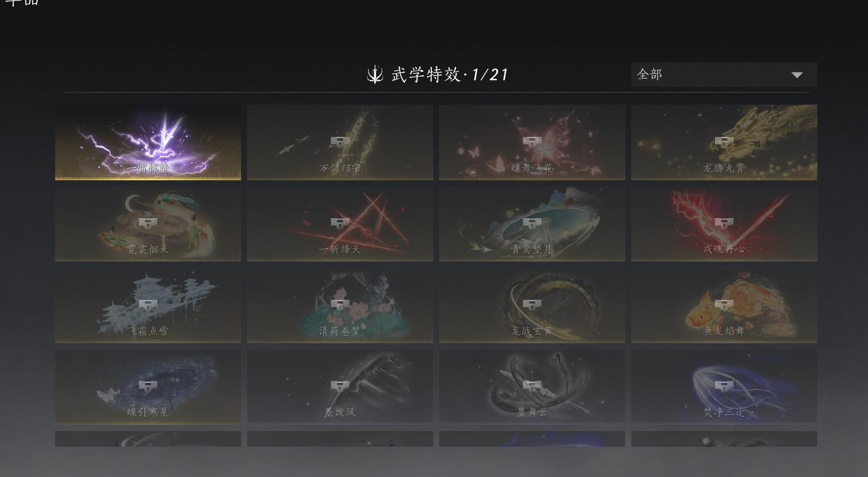Select the 墨渡风 ink effect card

pyautogui.click(x=340, y=387)
